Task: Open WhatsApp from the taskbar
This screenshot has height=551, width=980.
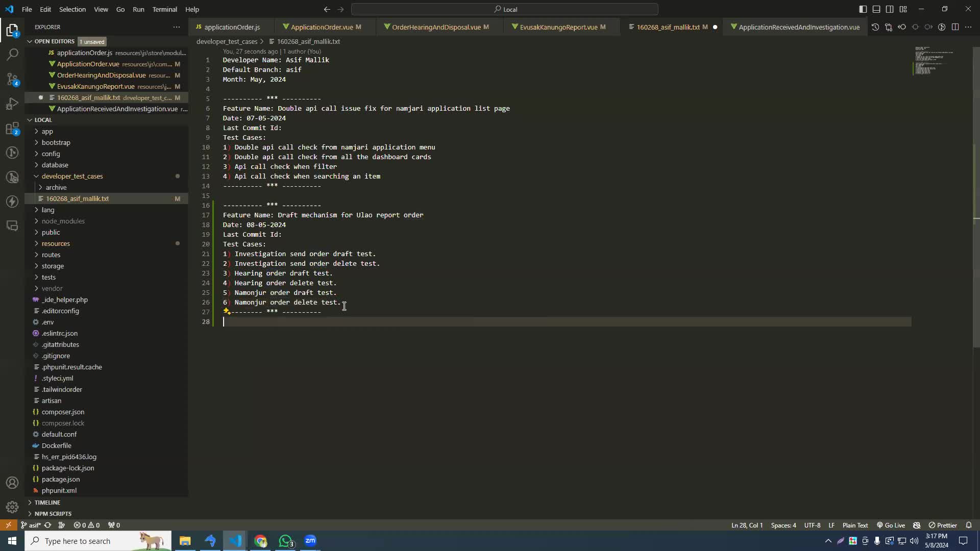Action: tap(286, 541)
